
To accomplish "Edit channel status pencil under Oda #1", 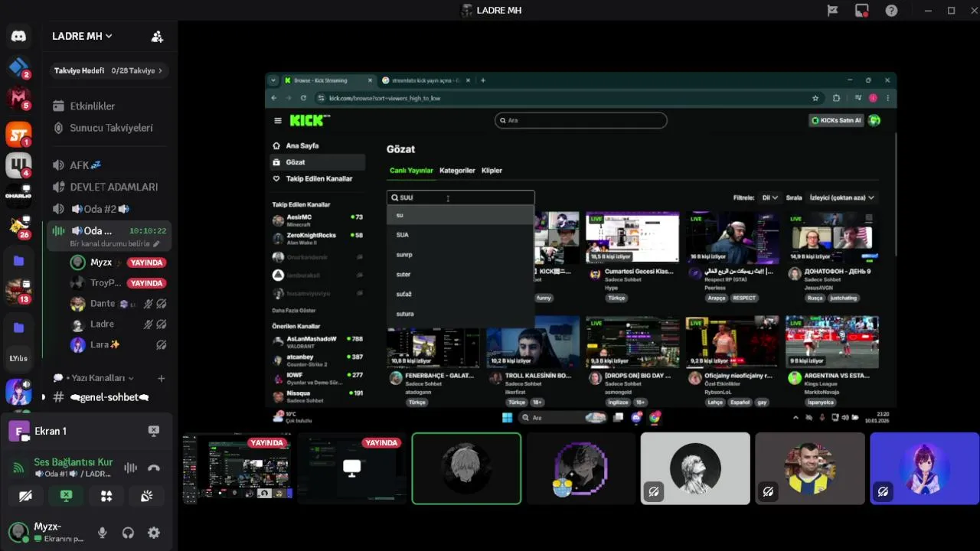I will pos(156,243).
